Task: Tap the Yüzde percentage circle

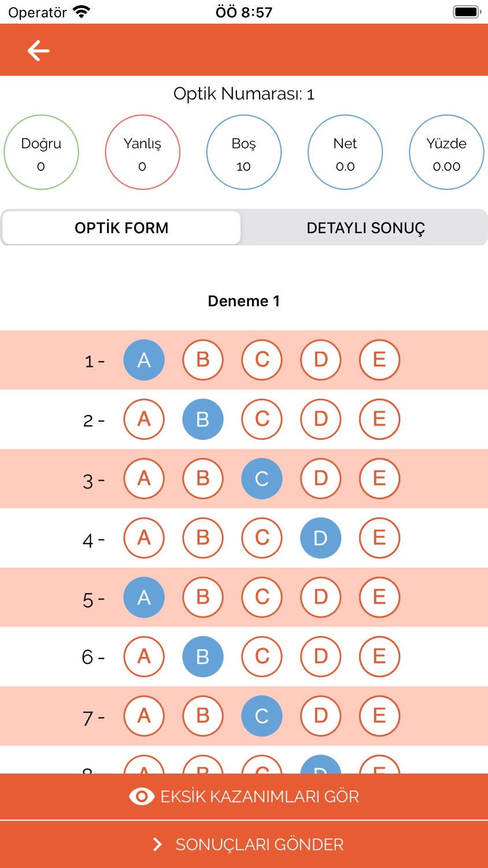Action: [446, 152]
